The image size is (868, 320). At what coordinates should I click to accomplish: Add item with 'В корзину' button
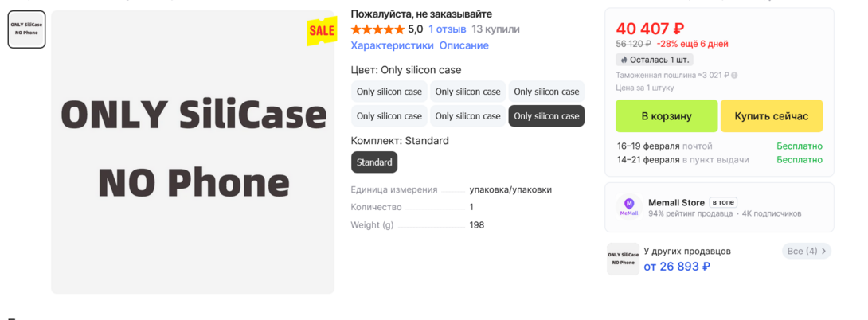[x=667, y=116]
